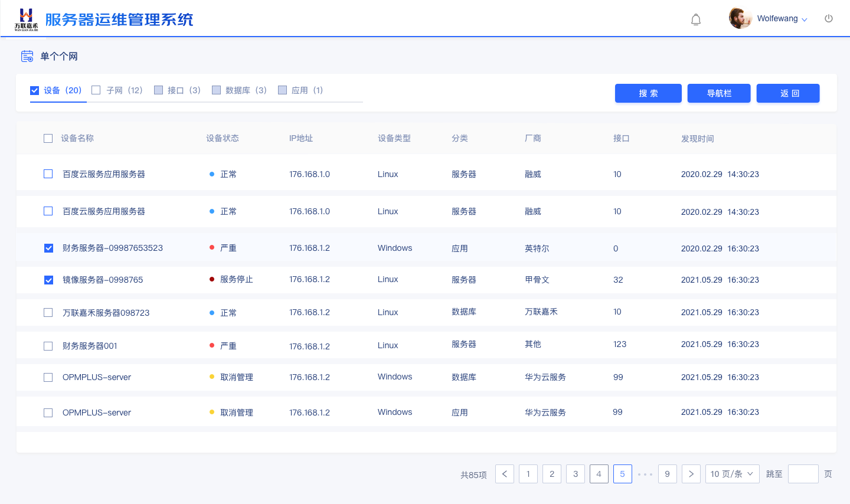Open the 10 页/条 page size dropdown
The height and width of the screenshot is (504, 850).
click(733, 474)
